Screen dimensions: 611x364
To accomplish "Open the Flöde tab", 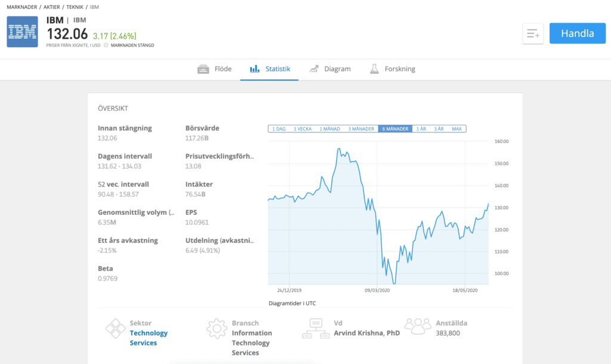I will [214, 69].
